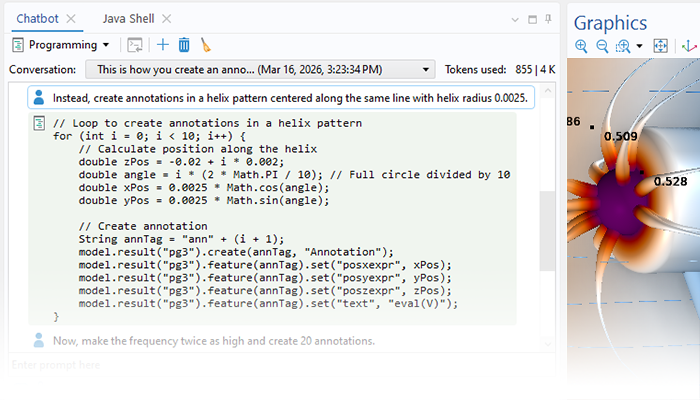Image resolution: width=700 pixels, height=400 pixels.
Task: Click the message about 20 annotations
Action: tap(214, 341)
